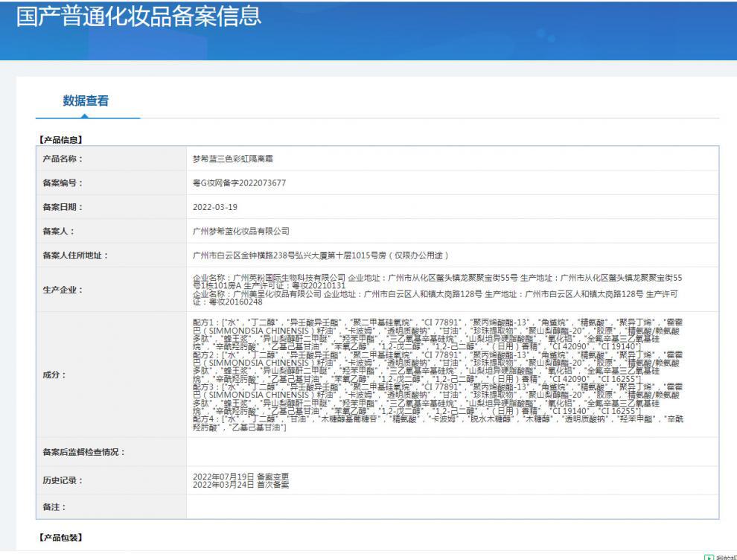Image resolution: width=737 pixels, height=560 pixels.
Task: Select the date 2022-03-19
Action: [x=215, y=207]
